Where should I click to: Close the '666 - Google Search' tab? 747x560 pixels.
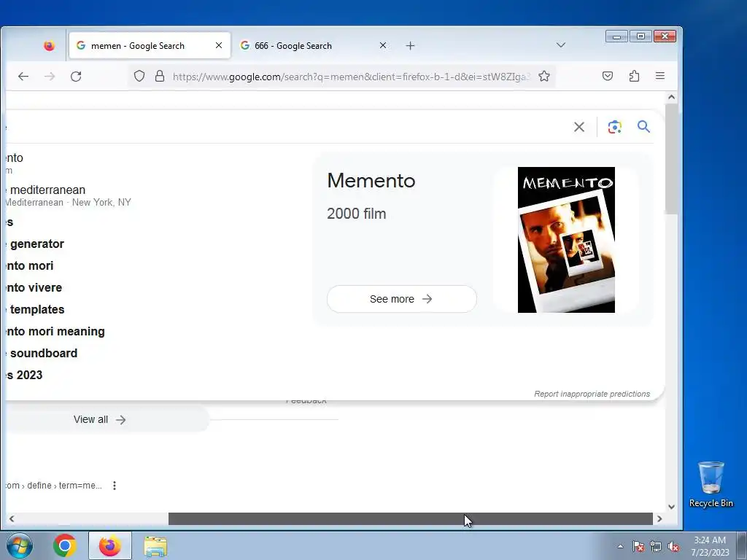(382, 45)
